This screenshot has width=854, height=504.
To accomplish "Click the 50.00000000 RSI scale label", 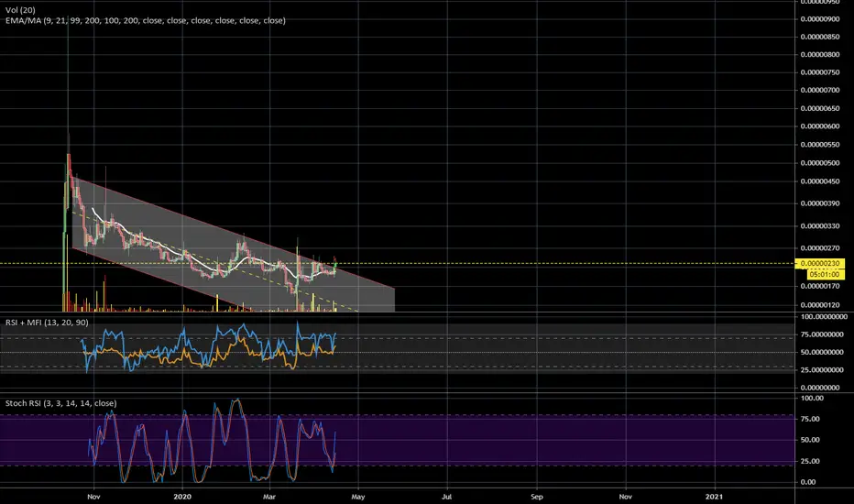I will coord(822,352).
